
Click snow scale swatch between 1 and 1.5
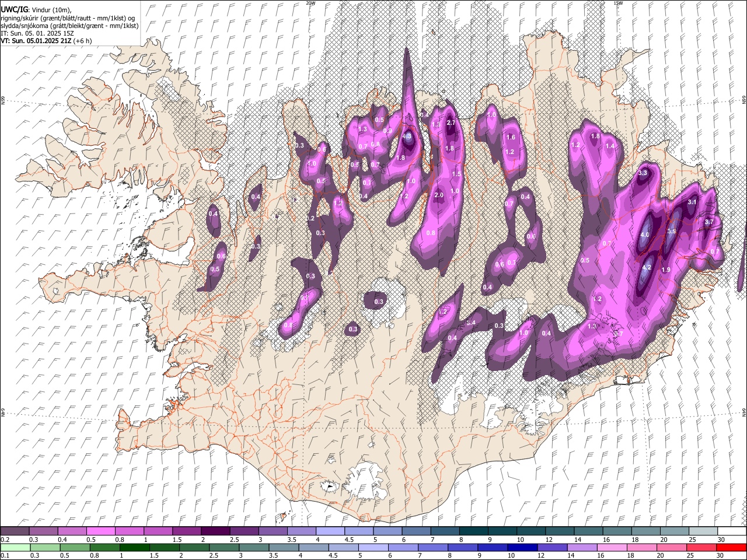click(x=158, y=531)
